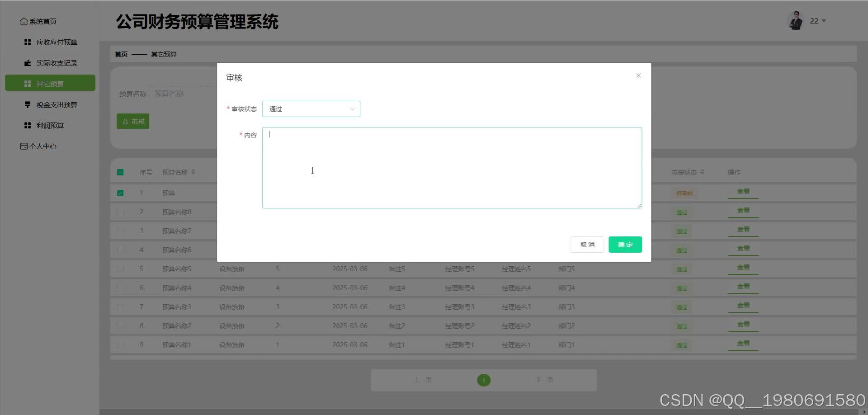Click 确定 to confirm the review

625,244
